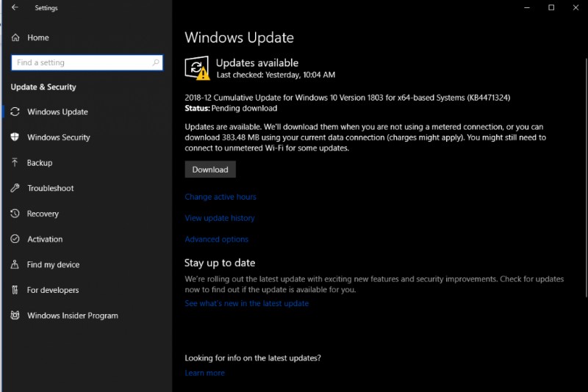588x392 pixels.
Task: Click the vertical scrollbar on right
Action: [586, 178]
